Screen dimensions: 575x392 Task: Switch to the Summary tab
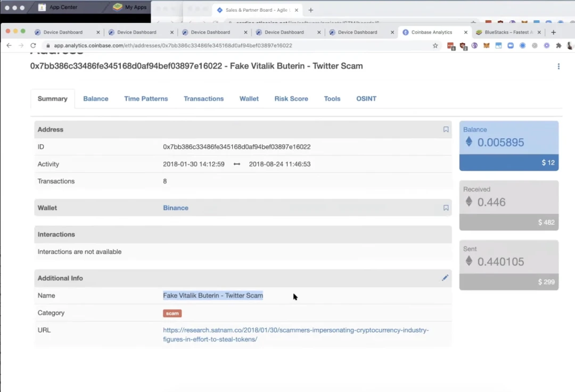pos(52,98)
